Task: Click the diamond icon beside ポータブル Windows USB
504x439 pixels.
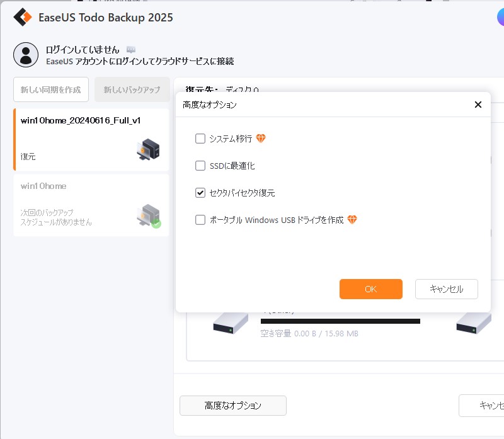Action: click(352, 220)
